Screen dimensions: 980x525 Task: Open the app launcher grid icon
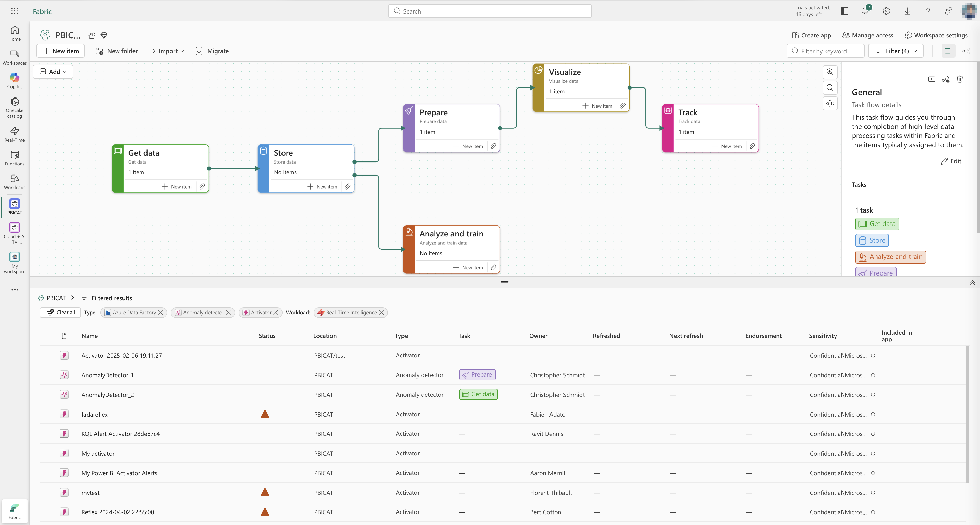coord(15,11)
